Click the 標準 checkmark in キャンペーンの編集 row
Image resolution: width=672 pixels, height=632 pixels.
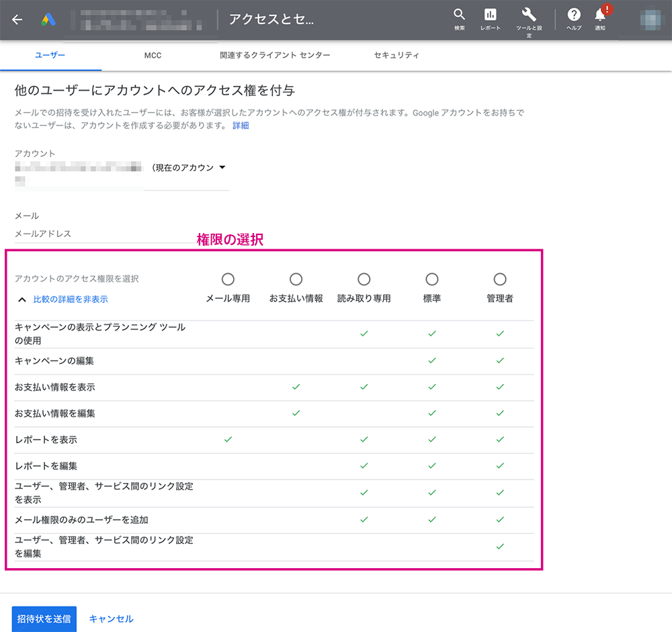[x=432, y=361]
